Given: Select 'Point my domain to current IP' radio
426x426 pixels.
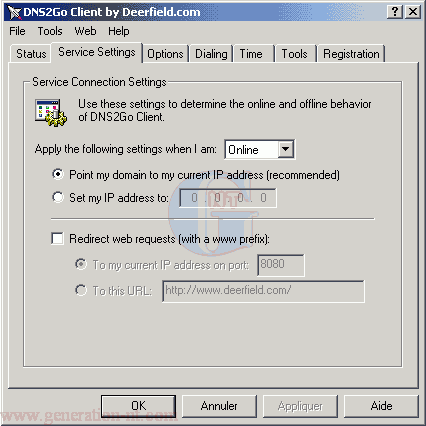Looking at the screenshot, I should pyautogui.click(x=58, y=174).
